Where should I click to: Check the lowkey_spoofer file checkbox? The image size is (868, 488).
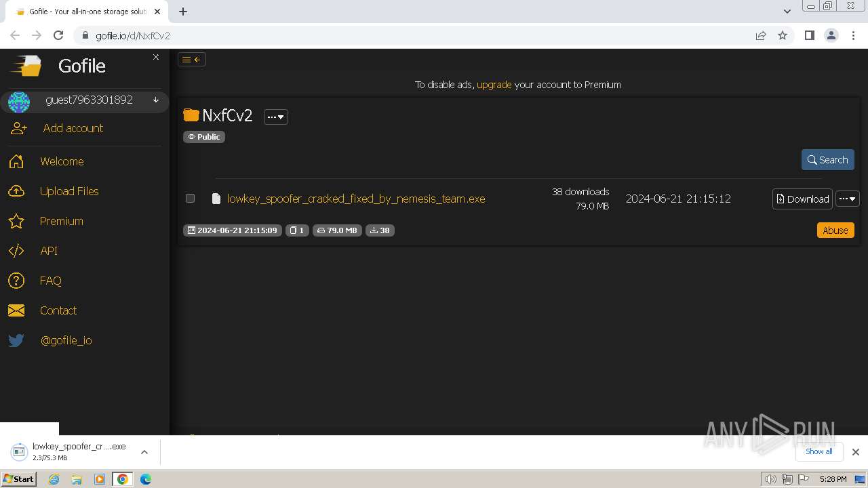[191, 199]
